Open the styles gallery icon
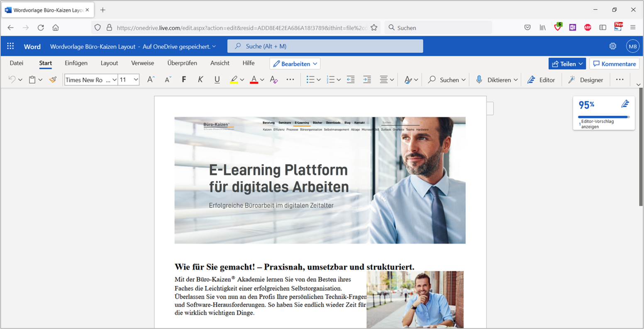 408,80
